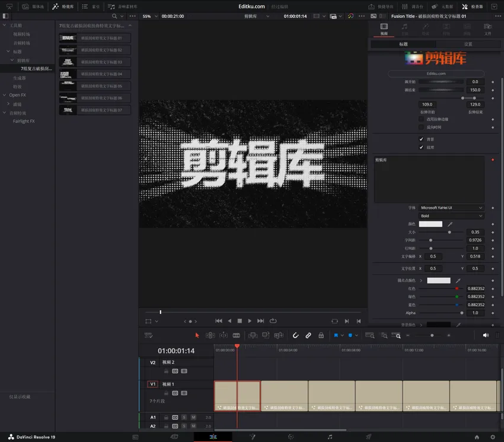Collapse the Open FX tree node
Screen dimensions: 504x442
(x=4, y=95)
